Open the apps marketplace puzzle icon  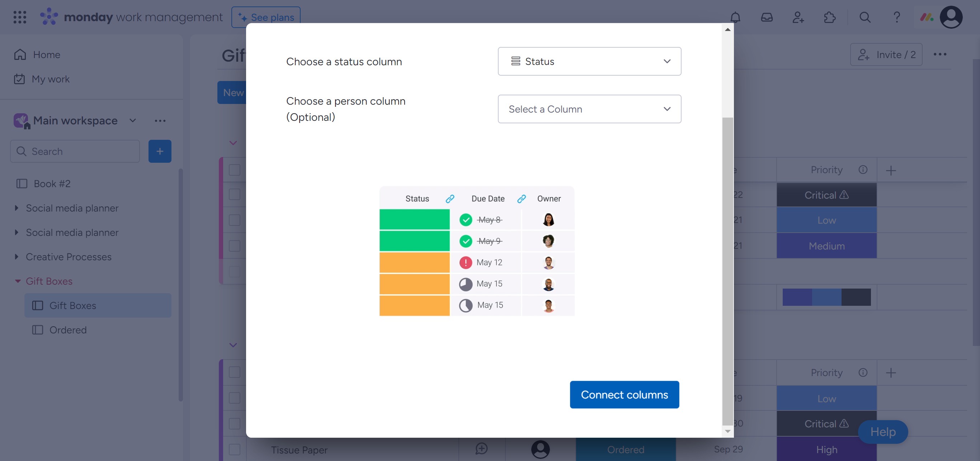point(829,17)
